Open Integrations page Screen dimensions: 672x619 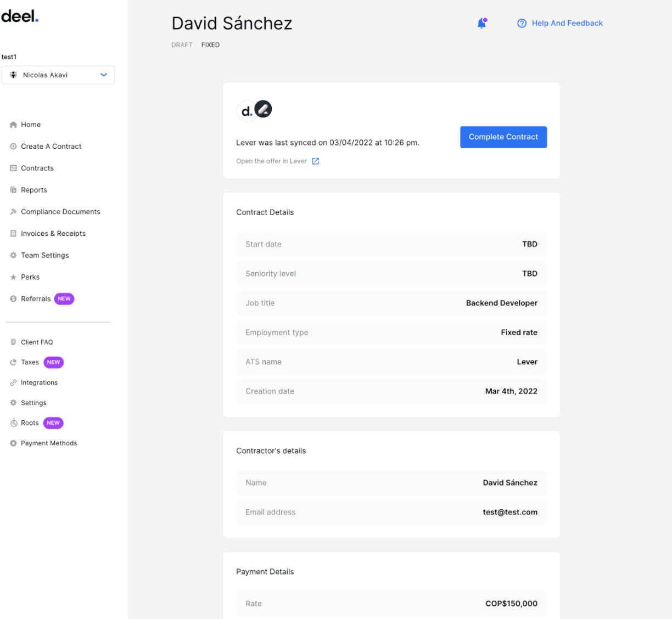[x=39, y=382]
